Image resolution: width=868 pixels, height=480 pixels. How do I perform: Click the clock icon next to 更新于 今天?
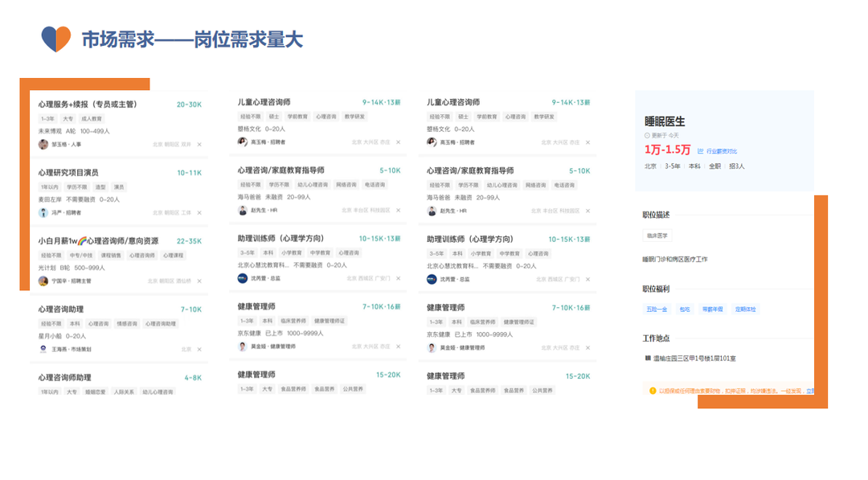click(x=647, y=136)
